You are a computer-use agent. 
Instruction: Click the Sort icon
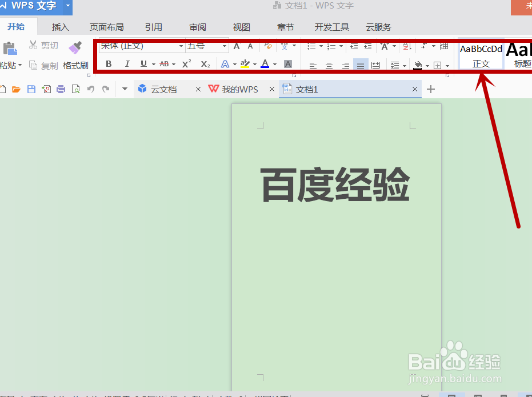pyautogui.click(x=407, y=46)
